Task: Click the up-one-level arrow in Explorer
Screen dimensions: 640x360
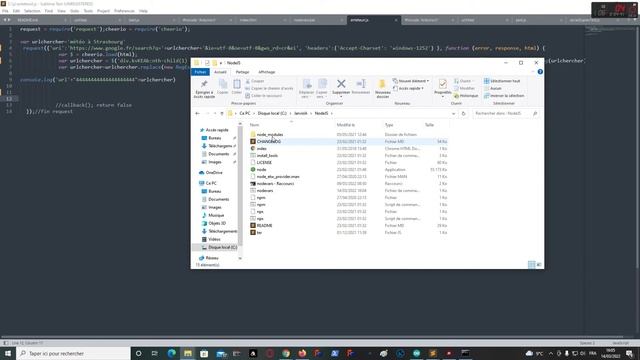Action: [222, 113]
